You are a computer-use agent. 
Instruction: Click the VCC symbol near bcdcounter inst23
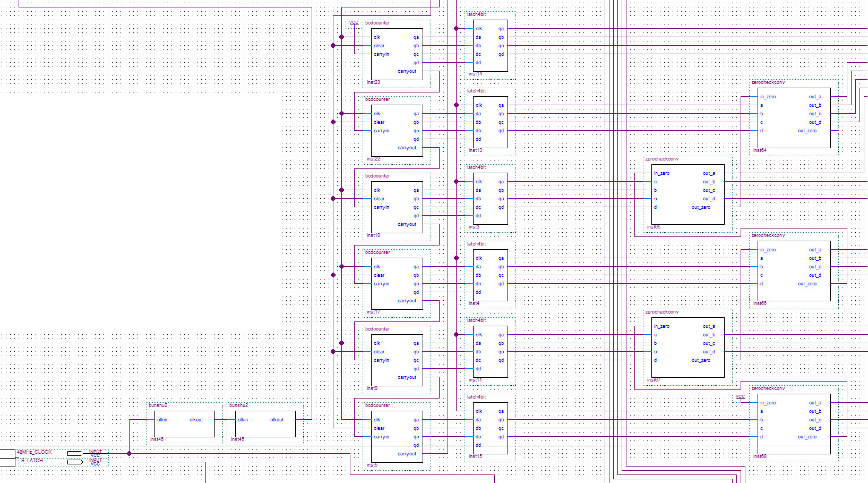[354, 23]
